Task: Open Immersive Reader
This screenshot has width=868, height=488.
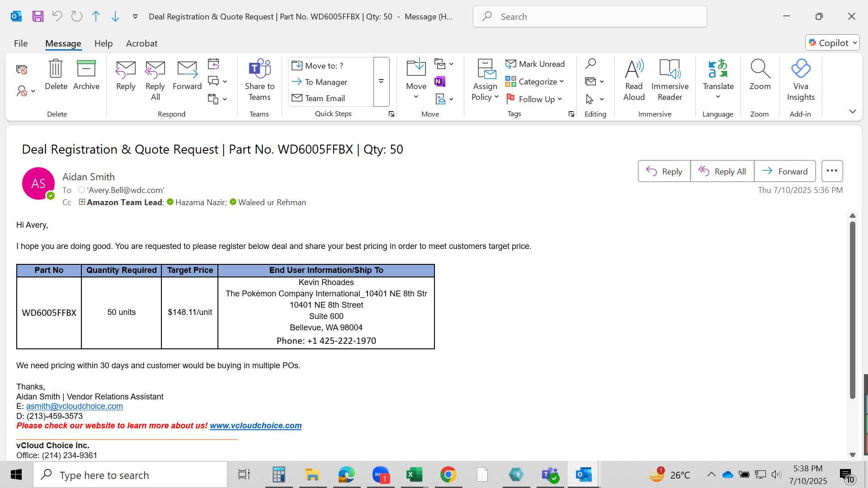Action: (x=670, y=80)
